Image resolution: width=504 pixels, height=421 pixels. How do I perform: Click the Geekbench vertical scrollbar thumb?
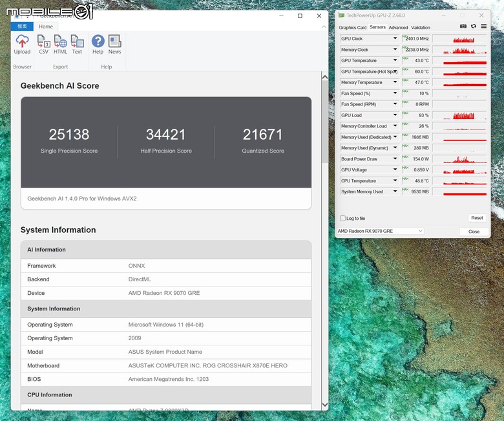pos(324,122)
